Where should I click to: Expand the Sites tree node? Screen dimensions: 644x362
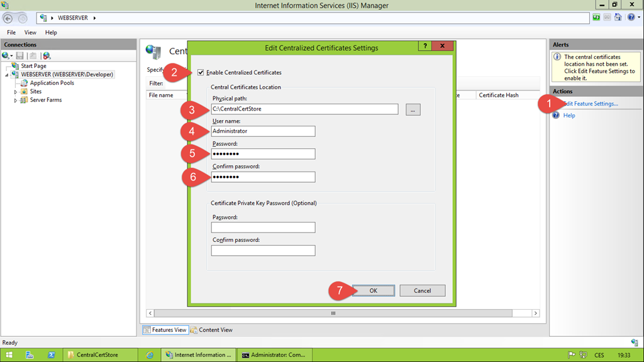(16, 92)
